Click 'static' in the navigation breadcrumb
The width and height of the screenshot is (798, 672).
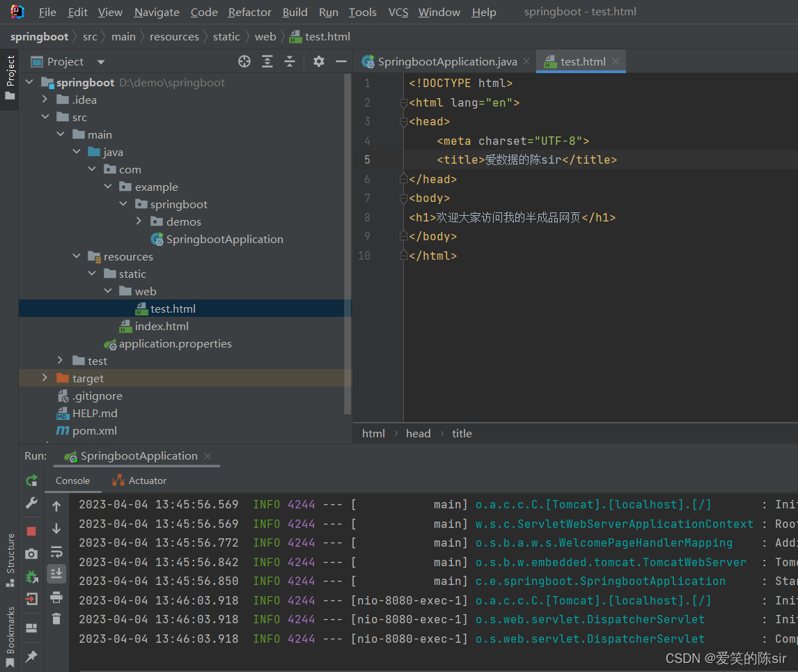(226, 37)
